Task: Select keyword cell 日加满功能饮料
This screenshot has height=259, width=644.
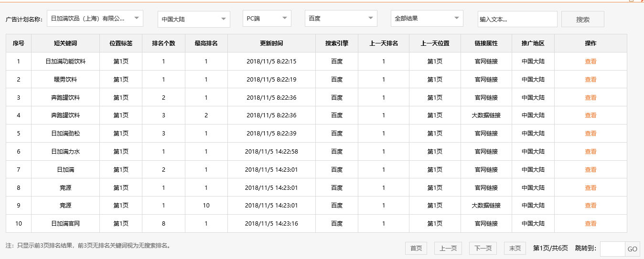Action: [65, 62]
